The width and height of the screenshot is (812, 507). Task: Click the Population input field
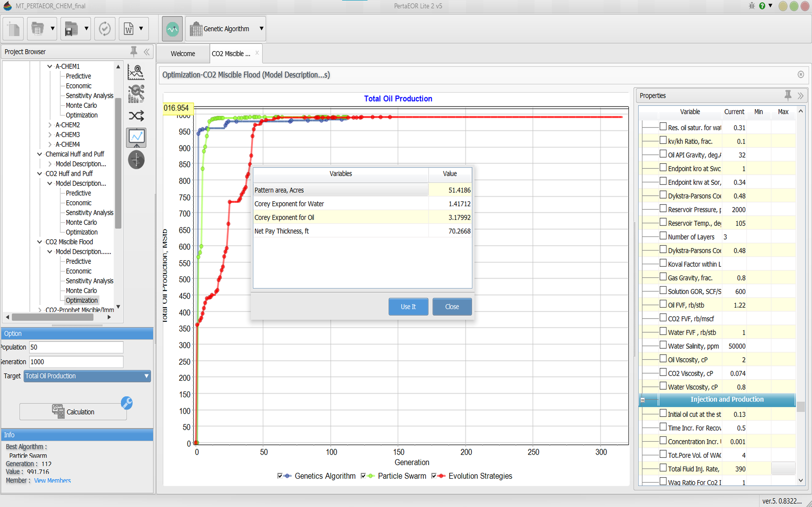tap(76, 347)
